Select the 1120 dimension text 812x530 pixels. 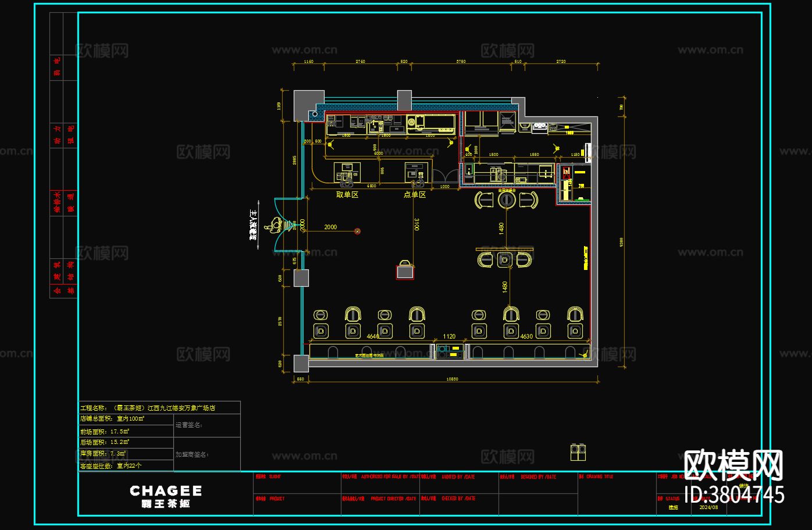(449, 336)
